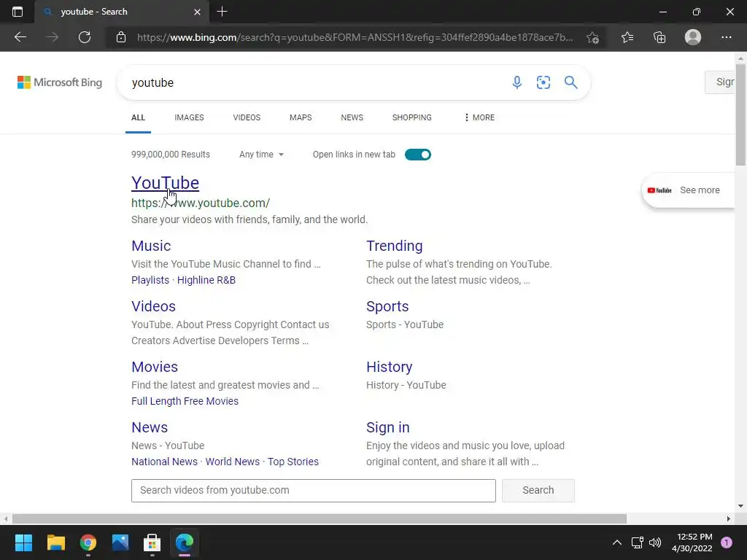Open a new tab with plus button
Image resolution: width=747 pixels, height=560 pixels.
pos(222,12)
